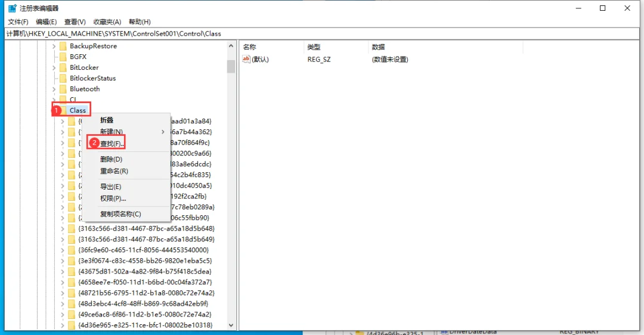Expand the {3163c566-d381-4467-87bc-a65a18d5b649} key
644x335 pixels.
click(63, 240)
